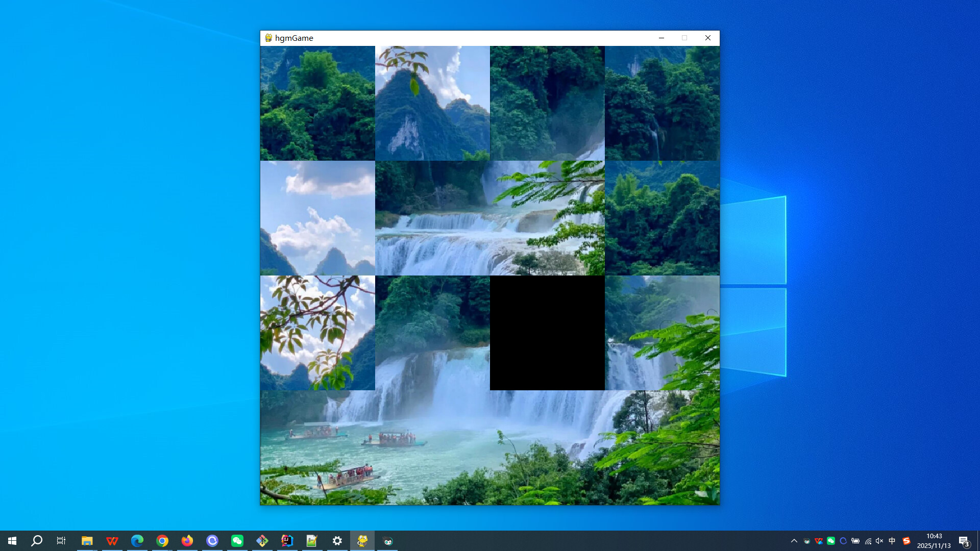Screen dimensions: 980x551
Task: Select the sky-and-clouds puzzle tile
Action: [317, 218]
